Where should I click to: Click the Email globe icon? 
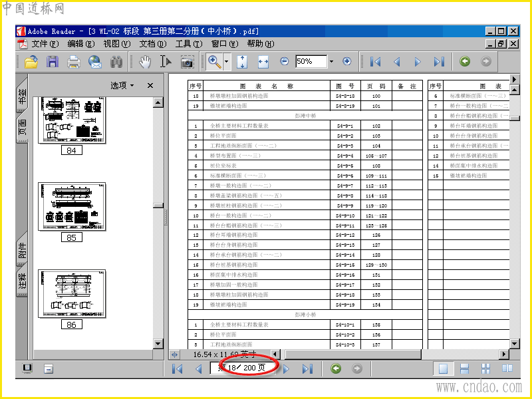tap(95, 62)
